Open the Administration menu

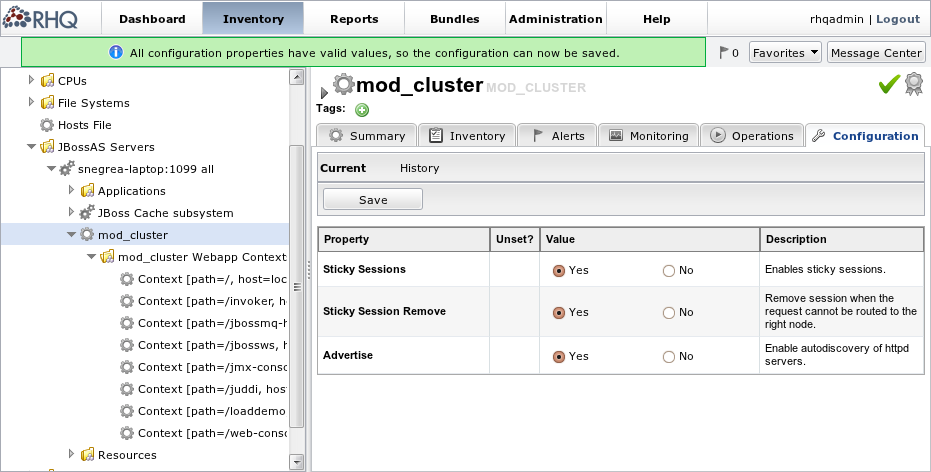coord(556,19)
